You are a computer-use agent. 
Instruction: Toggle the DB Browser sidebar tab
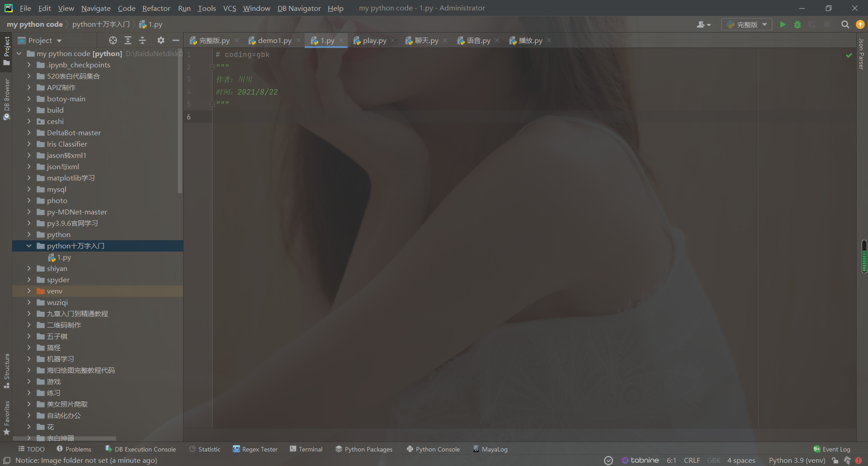click(x=6, y=99)
